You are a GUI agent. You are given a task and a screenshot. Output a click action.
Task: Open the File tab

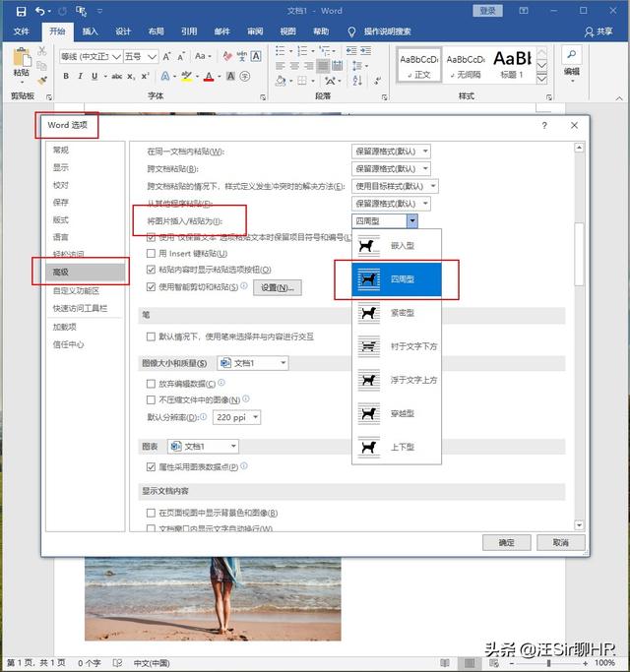(x=21, y=31)
